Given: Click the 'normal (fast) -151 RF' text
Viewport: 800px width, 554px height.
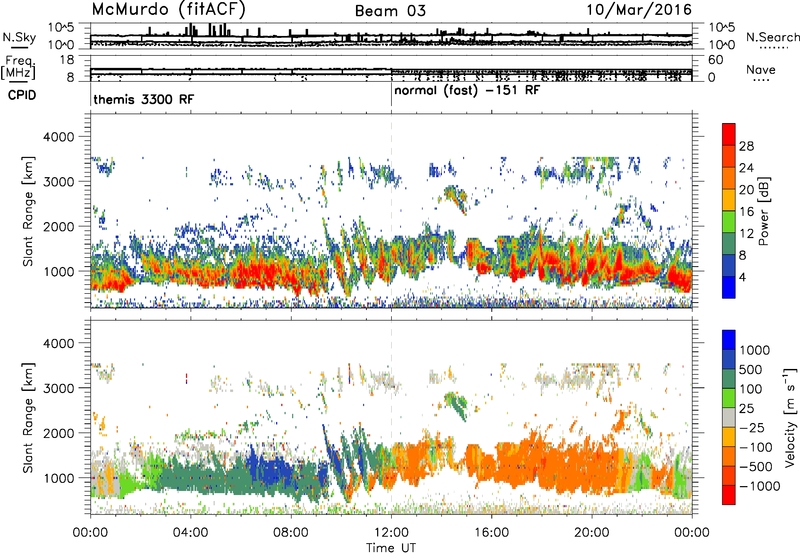Looking at the screenshot, I should coord(467,91).
